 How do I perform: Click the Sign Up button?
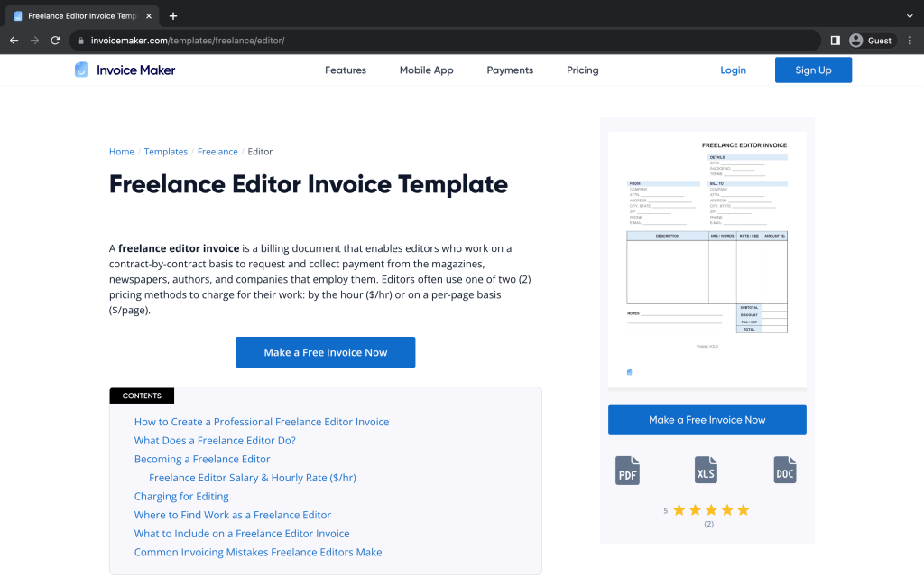[x=813, y=70]
